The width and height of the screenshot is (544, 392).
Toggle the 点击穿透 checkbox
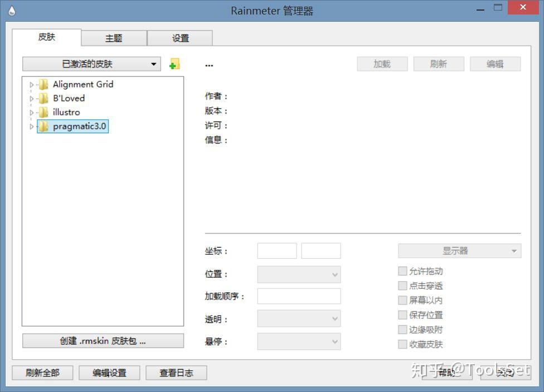(402, 285)
